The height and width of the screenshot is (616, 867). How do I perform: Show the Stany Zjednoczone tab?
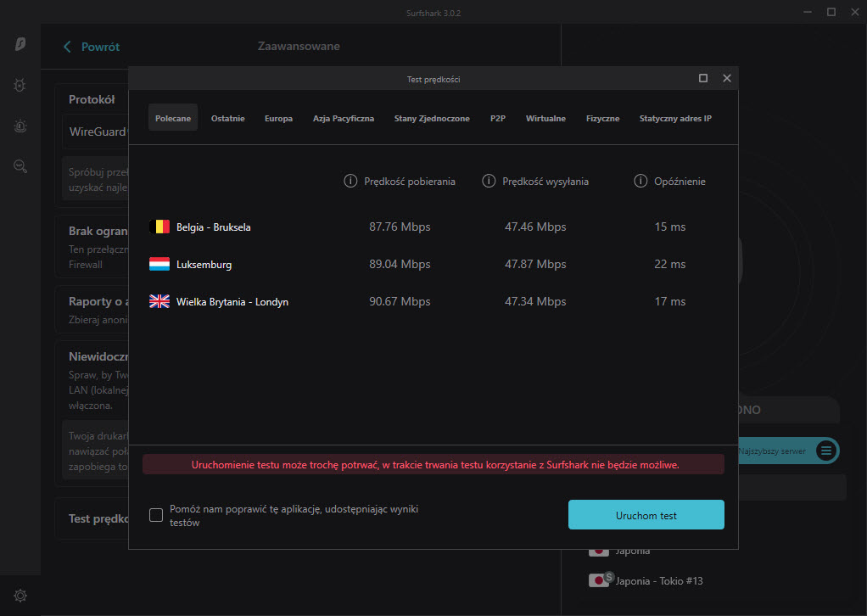pyautogui.click(x=432, y=118)
